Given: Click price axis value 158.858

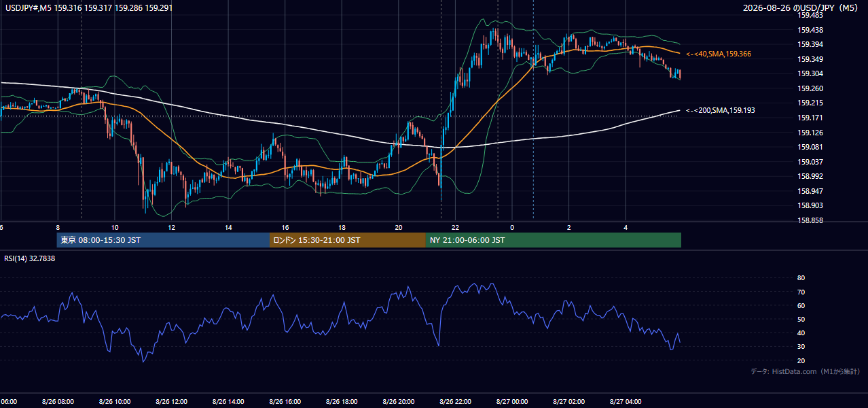Looking at the screenshot, I should point(810,221).
